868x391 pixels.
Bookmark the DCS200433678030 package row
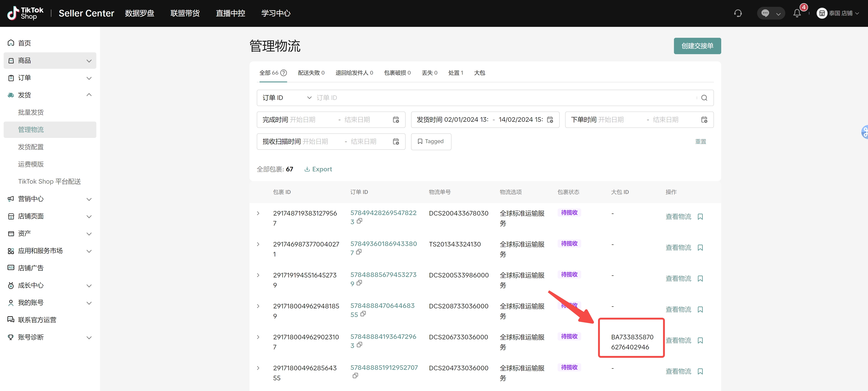click(x=700, y=217)
